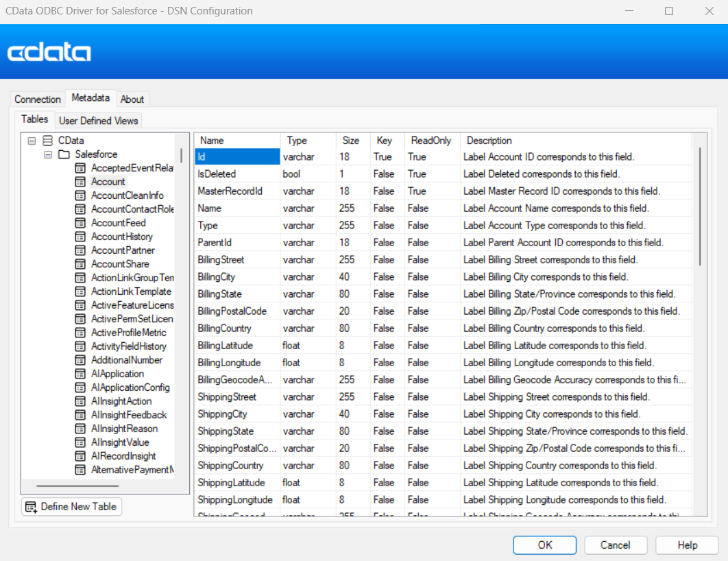728x561 pixels.
Task: Collapse the CData root tree node
Action: coord(32,141)
